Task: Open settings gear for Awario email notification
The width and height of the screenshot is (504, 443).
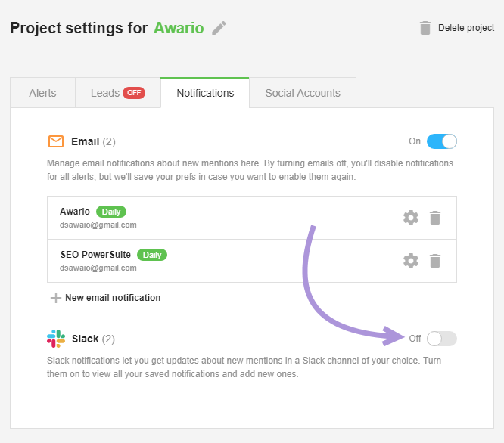Action: click(x=411, y=218)
